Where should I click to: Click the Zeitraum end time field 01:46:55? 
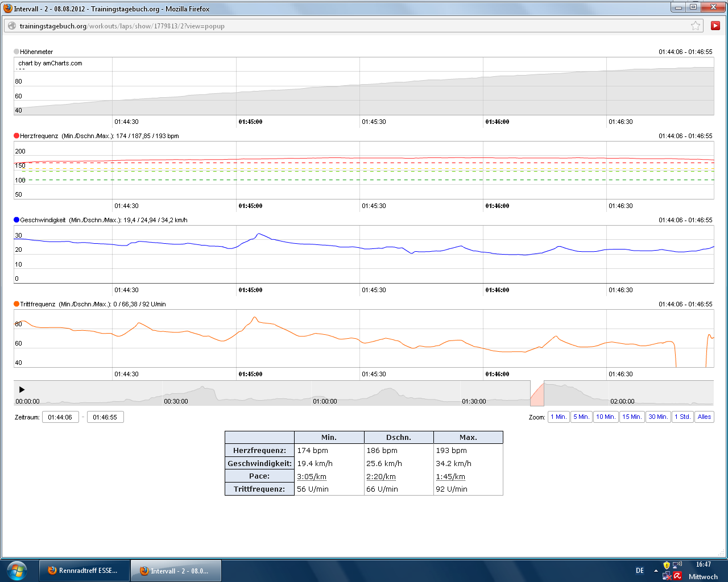[x=105, y=417]
